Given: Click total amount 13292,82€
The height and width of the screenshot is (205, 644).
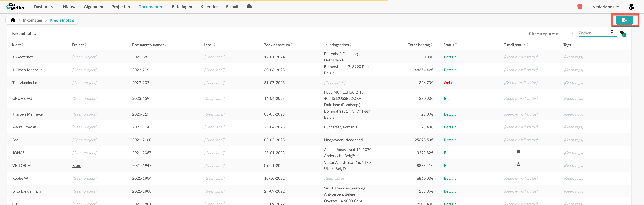Looking at the screenshot, I should click(424, 153).
